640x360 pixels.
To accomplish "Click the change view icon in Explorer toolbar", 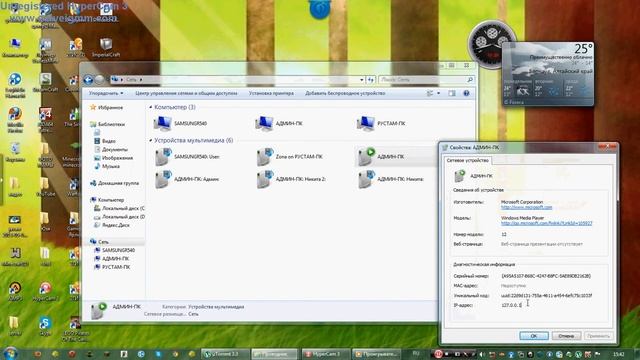I will [430, 93].
